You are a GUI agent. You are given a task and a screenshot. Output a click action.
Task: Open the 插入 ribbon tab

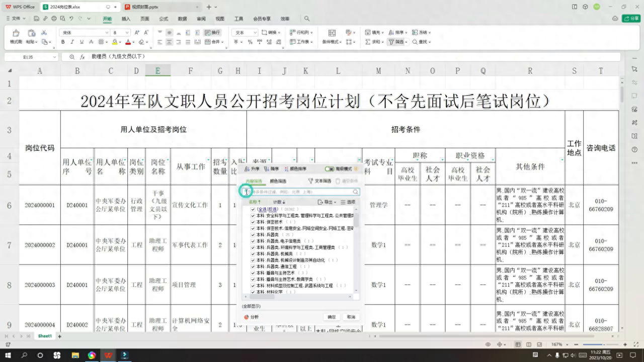click(126, 19)
